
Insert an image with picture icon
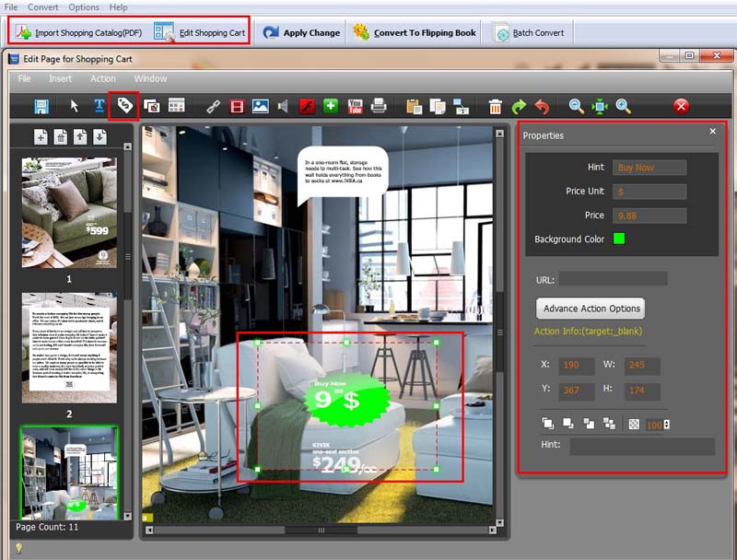point(261,106)
